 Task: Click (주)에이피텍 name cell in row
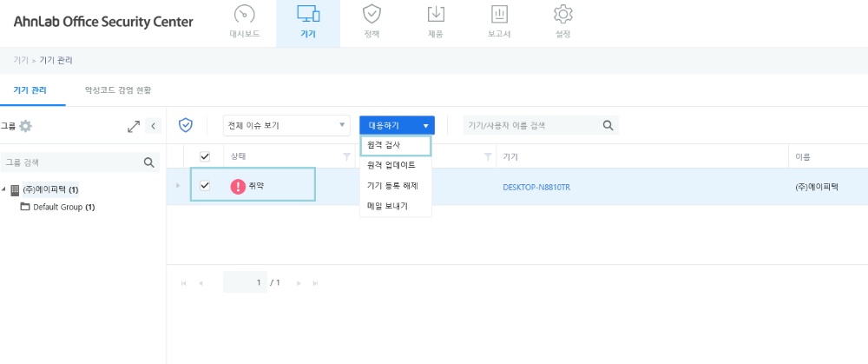(x=816, y=188)
